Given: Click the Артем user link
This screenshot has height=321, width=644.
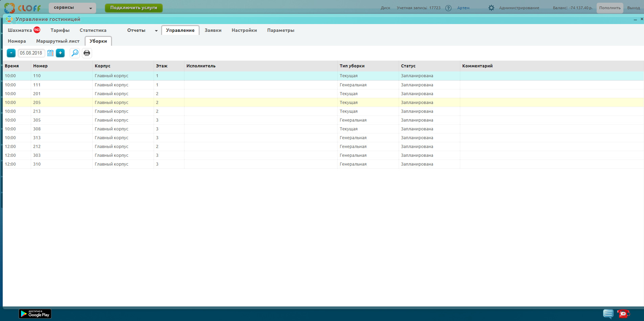Looking at the screenshot, I should pyautogui.click(x=463, y=8).
